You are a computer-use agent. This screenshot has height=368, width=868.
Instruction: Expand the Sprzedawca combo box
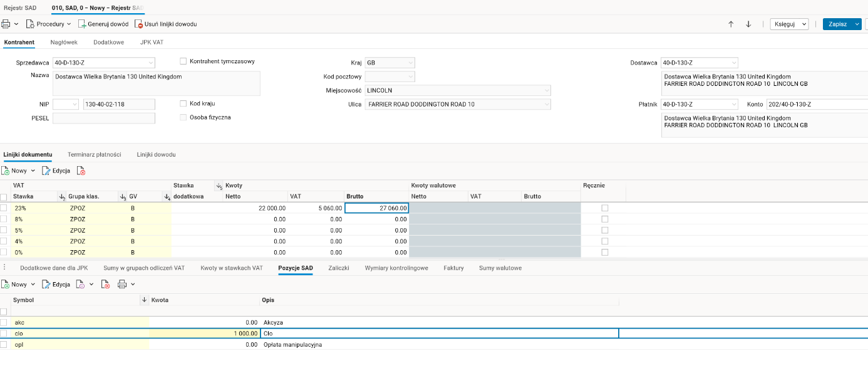(150, 63)
